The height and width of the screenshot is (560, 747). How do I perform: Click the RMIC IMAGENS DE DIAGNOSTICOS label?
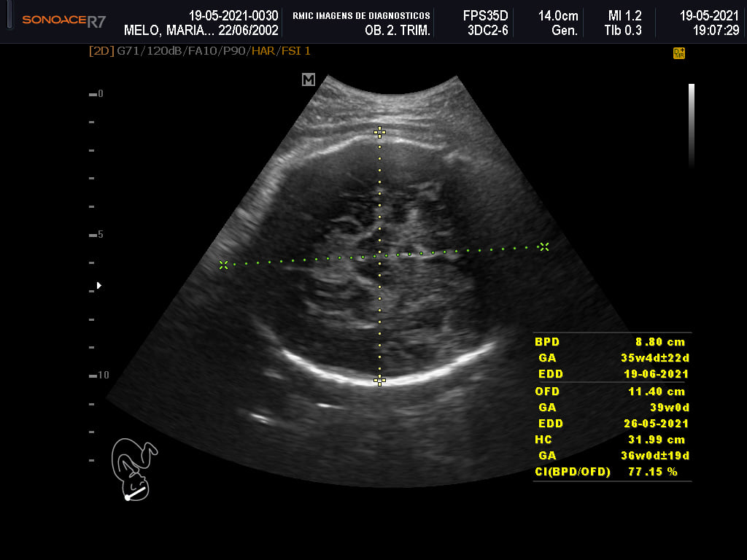(x=362, y=16)
